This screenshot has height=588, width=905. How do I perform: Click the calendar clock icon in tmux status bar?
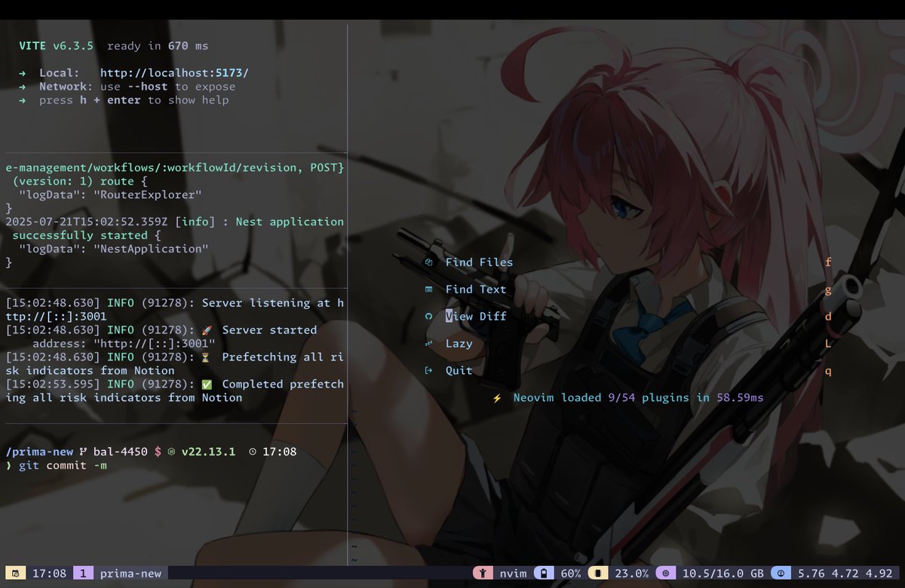point(16,574)
